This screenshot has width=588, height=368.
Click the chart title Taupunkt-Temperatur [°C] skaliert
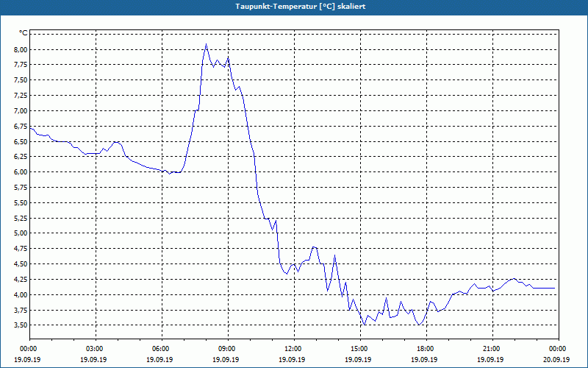[301, 7]
